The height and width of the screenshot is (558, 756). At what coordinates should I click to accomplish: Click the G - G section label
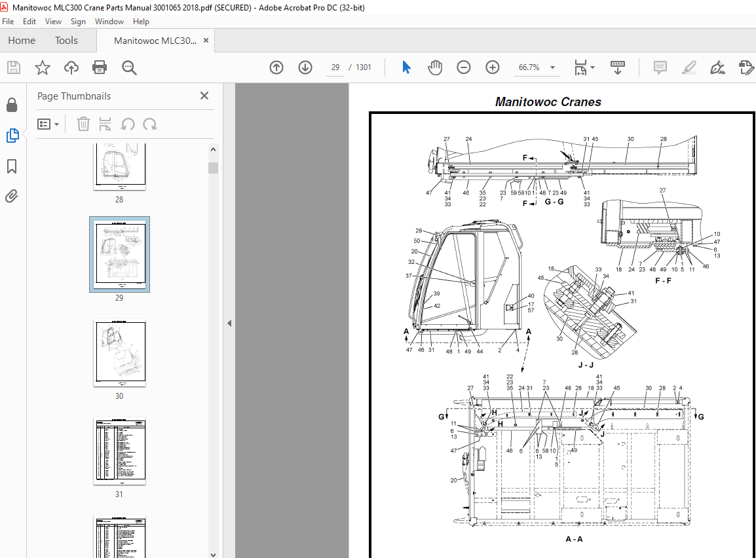[554, 202]
